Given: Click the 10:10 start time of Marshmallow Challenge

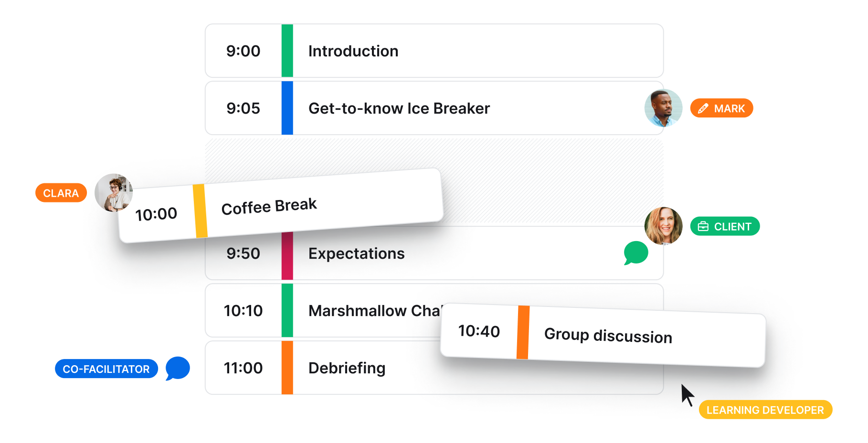Looking at the screenshot, I should pyautogui.click(x=243, y=311).
